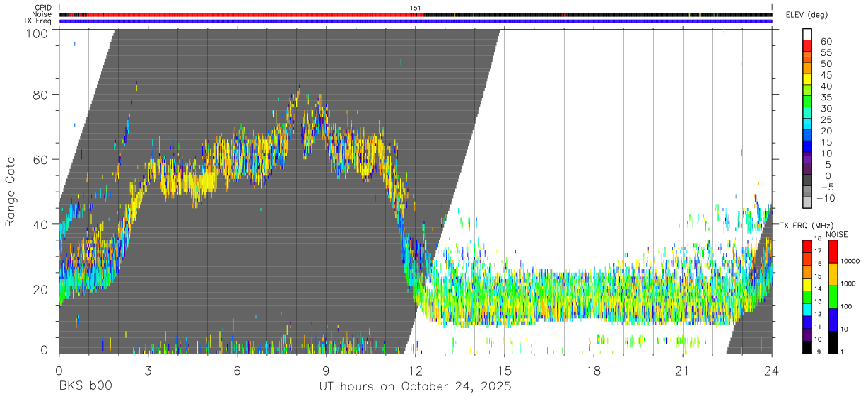Click the green 100 noise level swatch
The width and height of the screenshot is (868, 401).
pyautogui.click(x=833, y=297)
